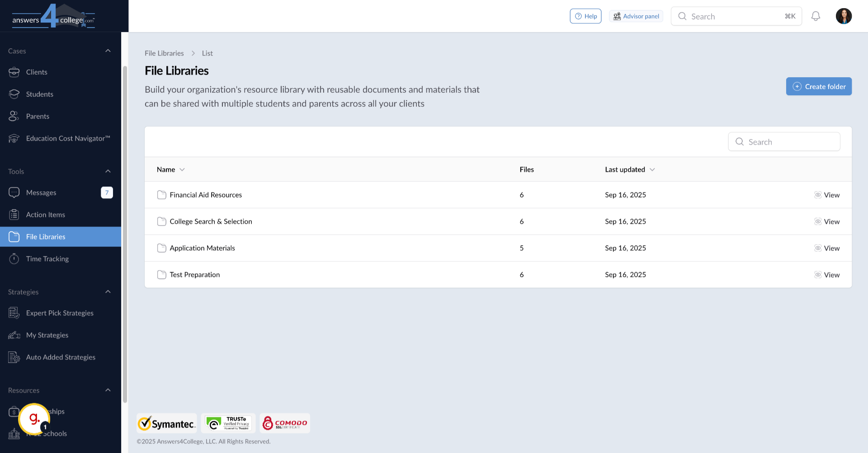The image size is (868, 453).
Task: Click the Create folder button
Action: (818, 86)
